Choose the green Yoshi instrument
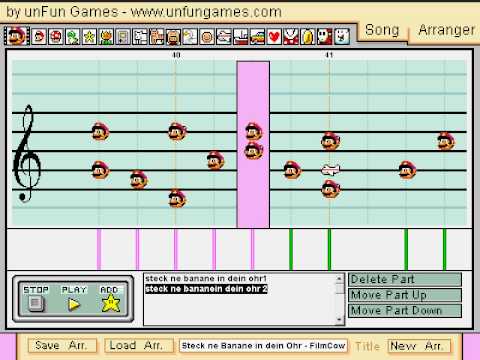Image resolution: width=480 pixels, height=360 pixels. click(72, 37)
